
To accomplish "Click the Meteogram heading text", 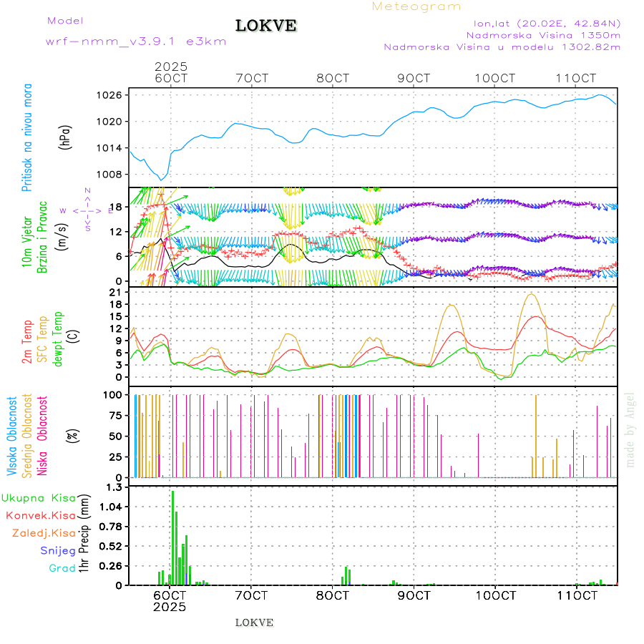I will click(x=416, y=6).
